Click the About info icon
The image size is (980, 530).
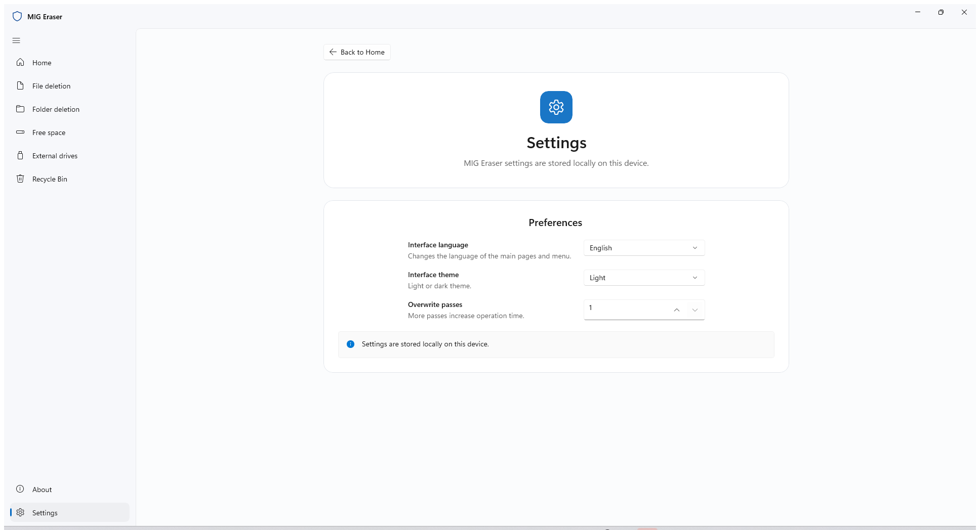pos(20,489)
